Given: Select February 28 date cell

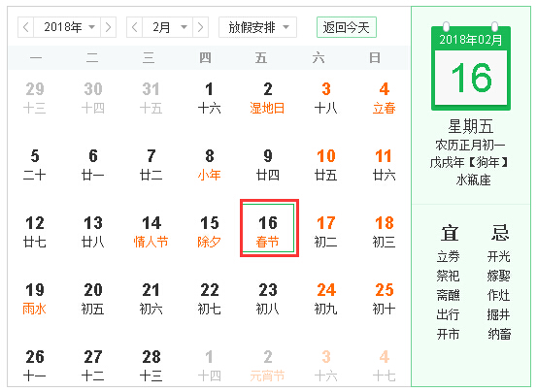Looking at the screenshot, I should (x=151, y=366).
